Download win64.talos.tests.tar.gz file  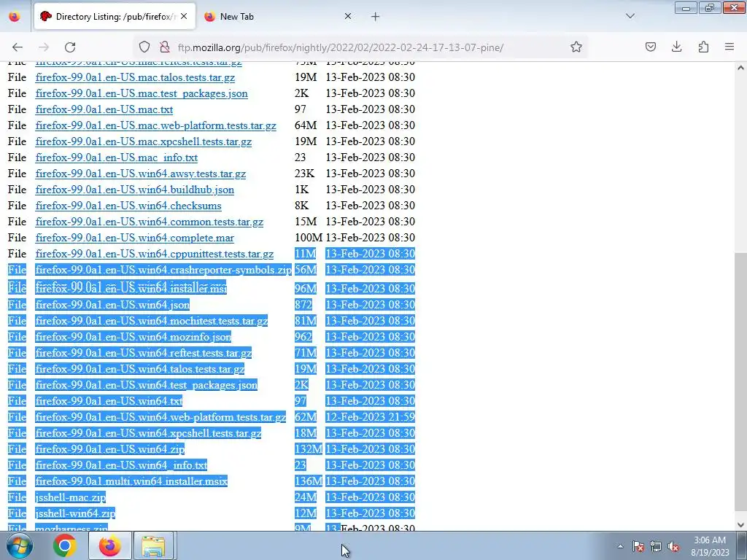pos(139,369)
